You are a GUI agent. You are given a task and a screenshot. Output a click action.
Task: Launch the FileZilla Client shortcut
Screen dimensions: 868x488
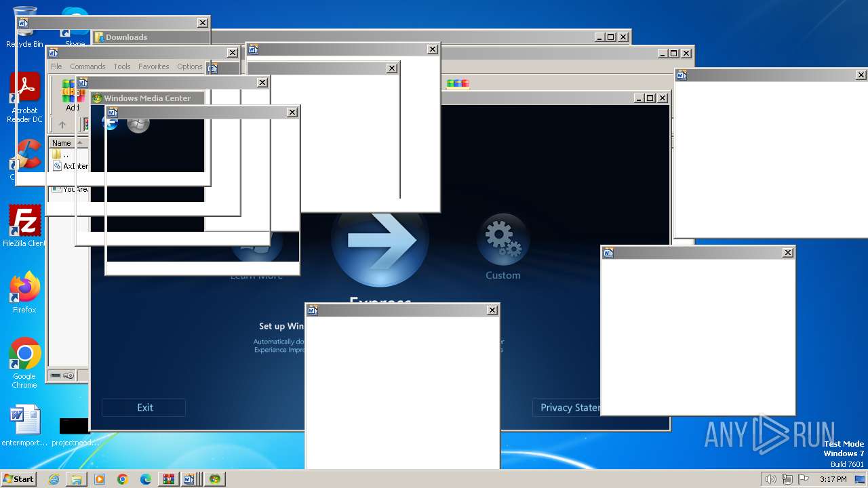[x=24, y=226]
